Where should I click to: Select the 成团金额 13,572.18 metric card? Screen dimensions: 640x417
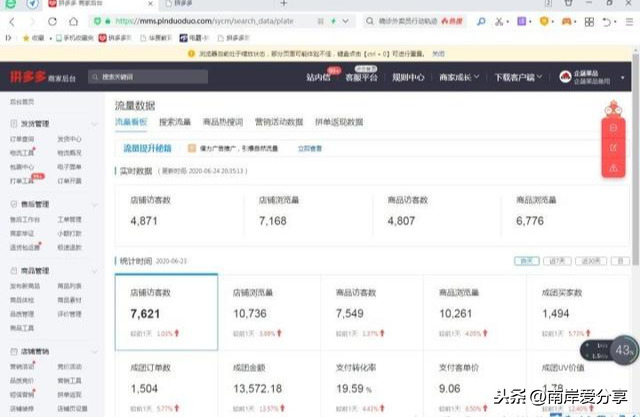click(x=269, y=384)
